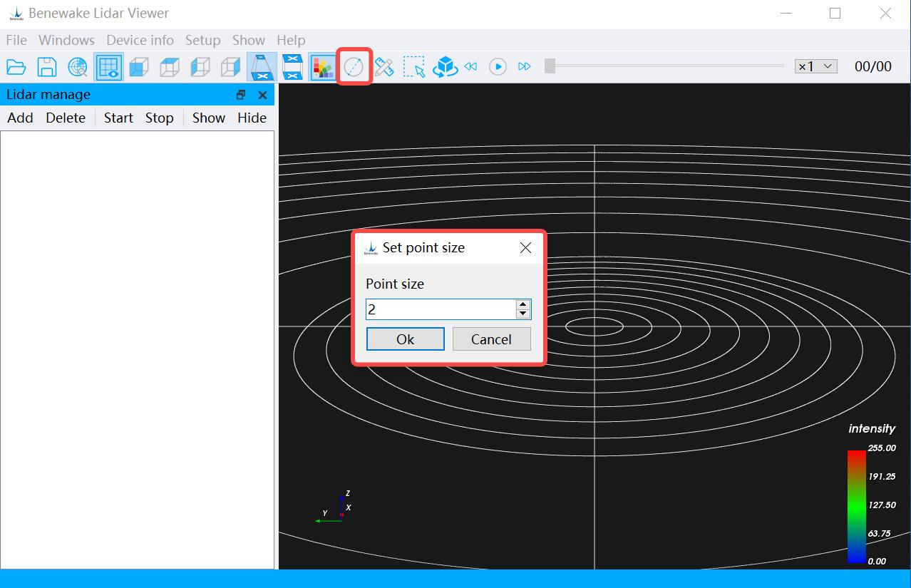The height and width of the screenshot is (588, 911).
Task: Click Add in Lidar manage panel
Action: 20,118
